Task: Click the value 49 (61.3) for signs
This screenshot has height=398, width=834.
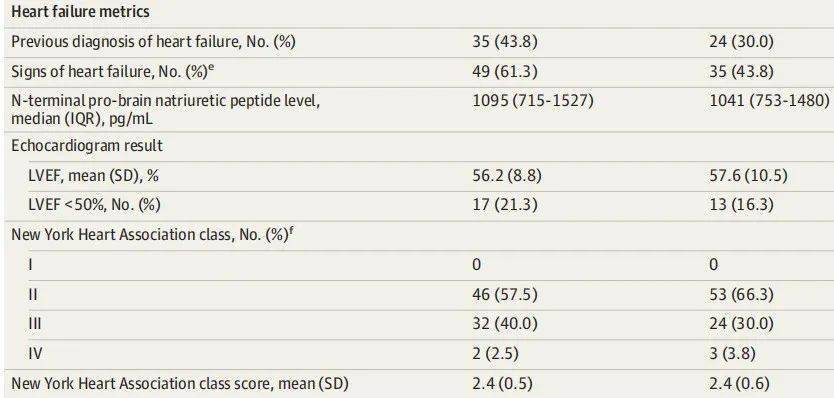Action: (x=504, y=72)
